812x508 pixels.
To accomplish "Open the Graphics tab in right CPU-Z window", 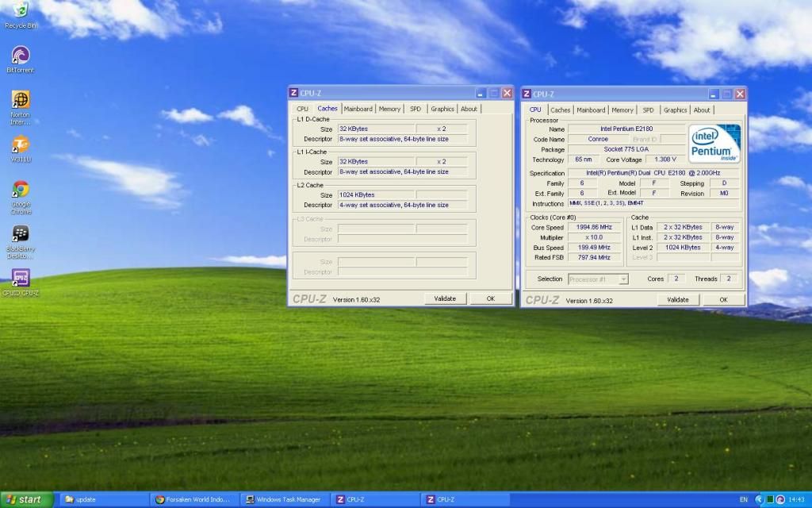I will (x=676, y=110).
